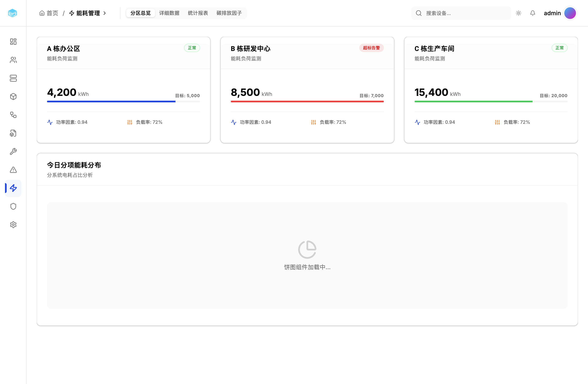
Task: Click the 15,400 kWh value
Action: coord(437,92)
